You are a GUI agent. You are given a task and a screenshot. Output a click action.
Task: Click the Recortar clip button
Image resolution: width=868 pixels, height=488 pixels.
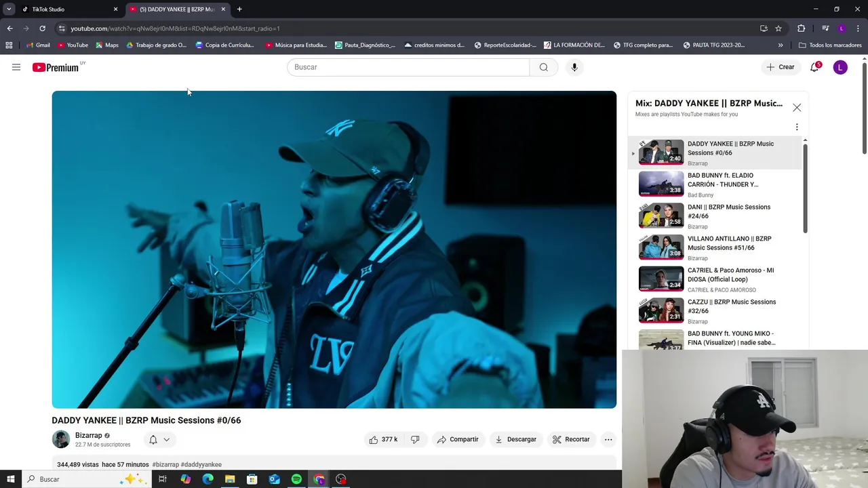[571, 439]
